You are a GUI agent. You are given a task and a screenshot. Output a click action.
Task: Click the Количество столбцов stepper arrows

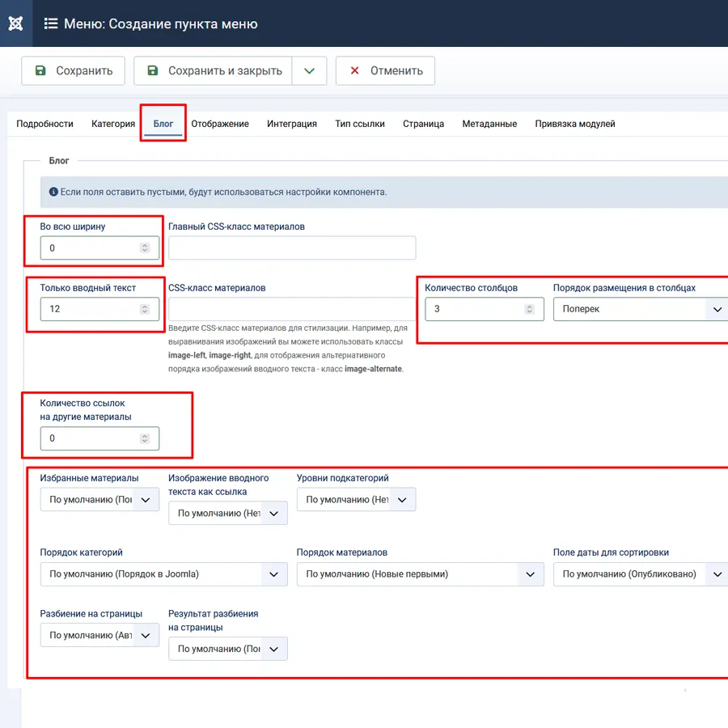pos(529,309)
